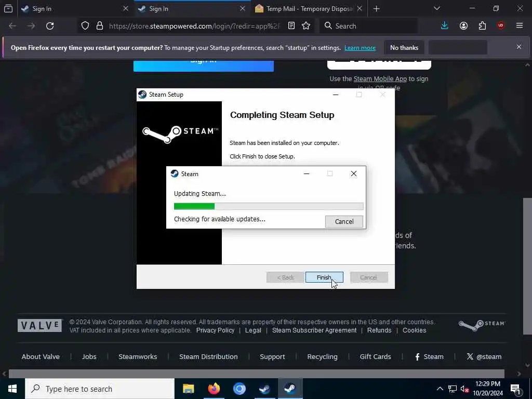The image size is (532, 399).
Task: Open the Support footer link
Action: 272,356
